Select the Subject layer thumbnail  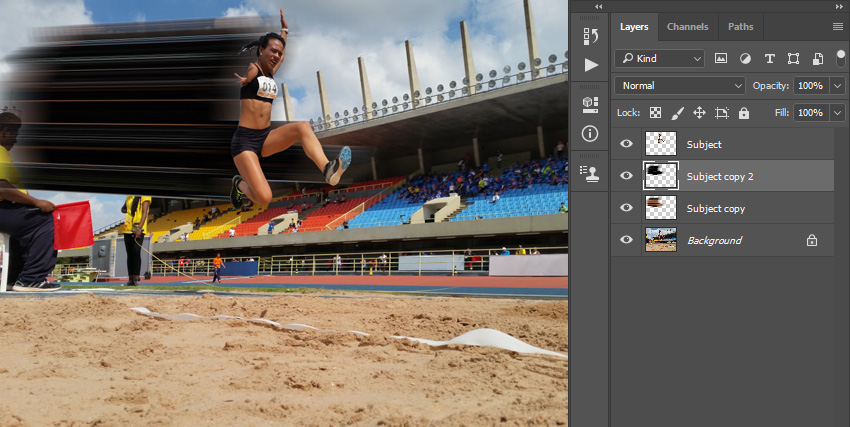661,144
